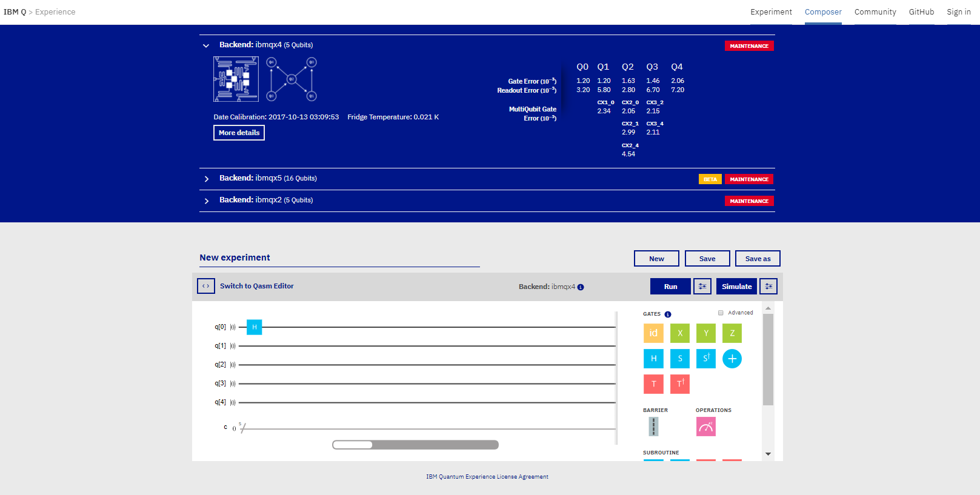Collapse the ibmqx4 backend section
Screen dimensions: 980x495
point(206,45)
